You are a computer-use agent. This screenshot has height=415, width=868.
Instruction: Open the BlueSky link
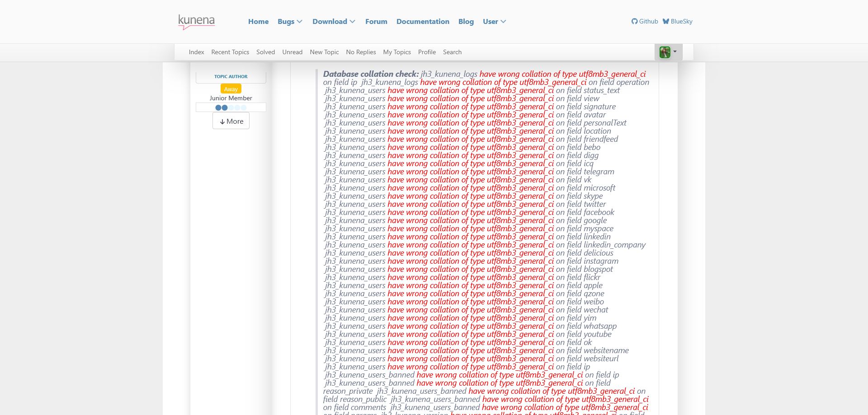click(677, 21)
